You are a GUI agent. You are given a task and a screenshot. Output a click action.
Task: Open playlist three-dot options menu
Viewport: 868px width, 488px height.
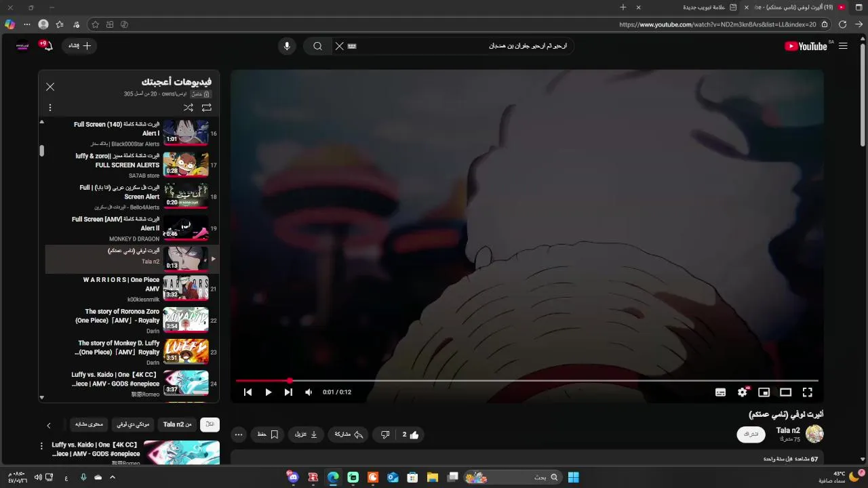(50, 108)
